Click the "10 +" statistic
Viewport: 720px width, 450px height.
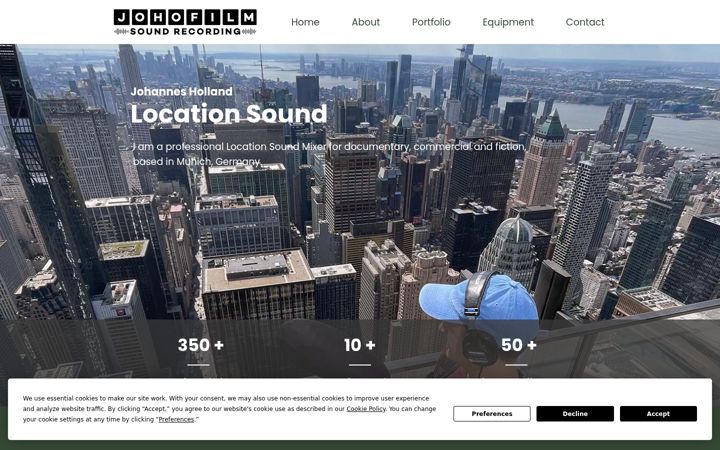pyautogui.click(x=360, y=345)
